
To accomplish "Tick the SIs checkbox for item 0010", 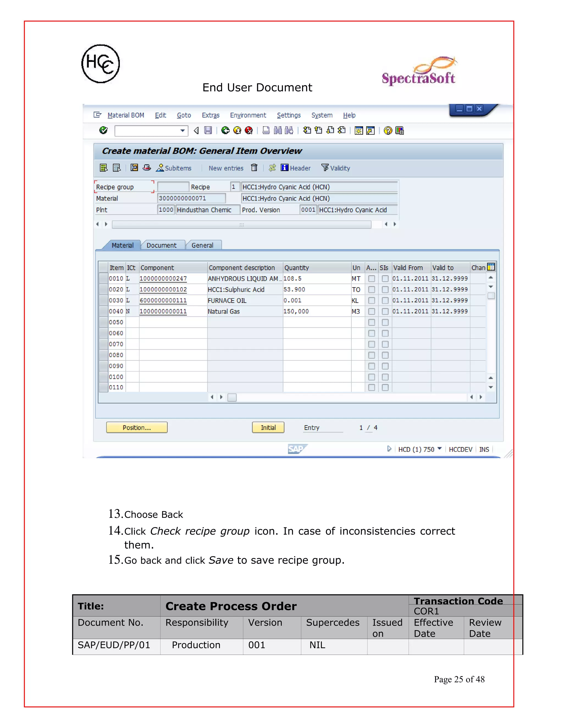I will point(385,279).
